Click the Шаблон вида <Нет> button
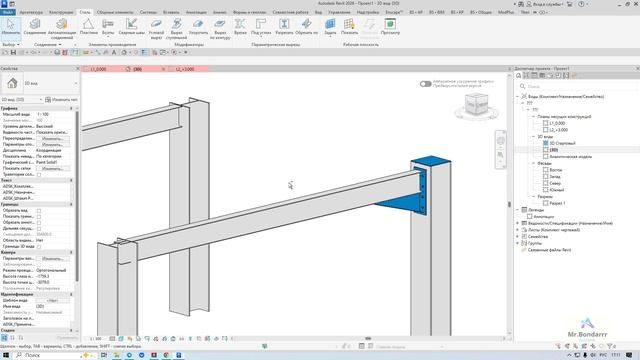Viewport: 640px width, 360px height. [53, 300]
